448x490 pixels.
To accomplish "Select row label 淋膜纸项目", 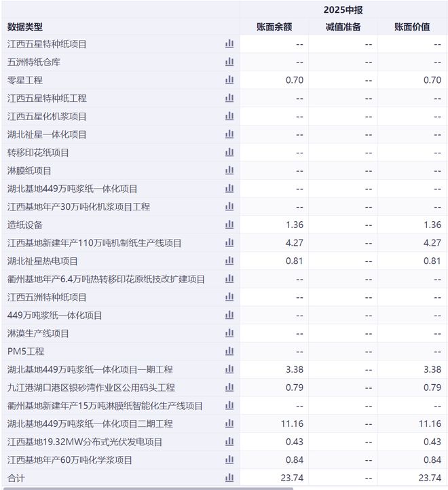I will click(29, 171).
